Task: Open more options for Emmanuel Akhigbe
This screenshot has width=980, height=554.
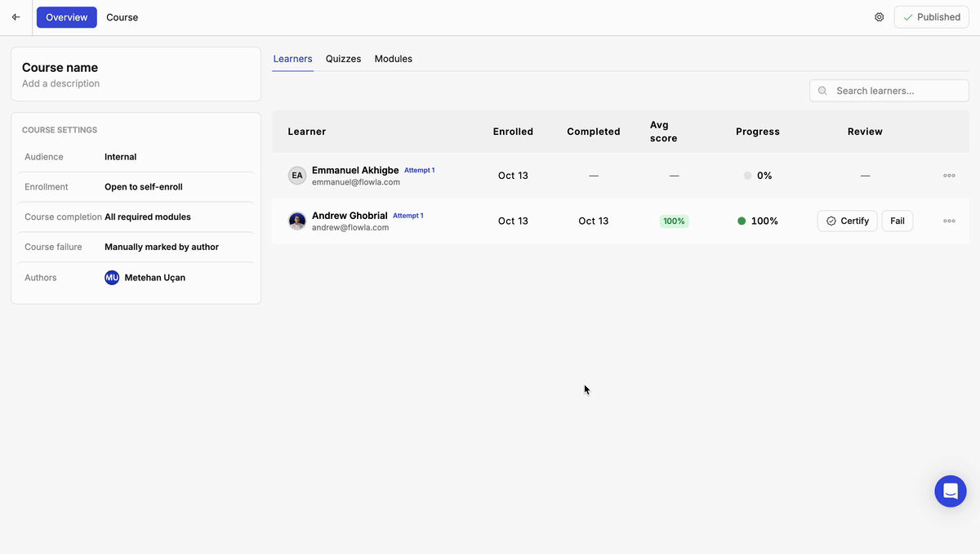Action: point(949,176)
